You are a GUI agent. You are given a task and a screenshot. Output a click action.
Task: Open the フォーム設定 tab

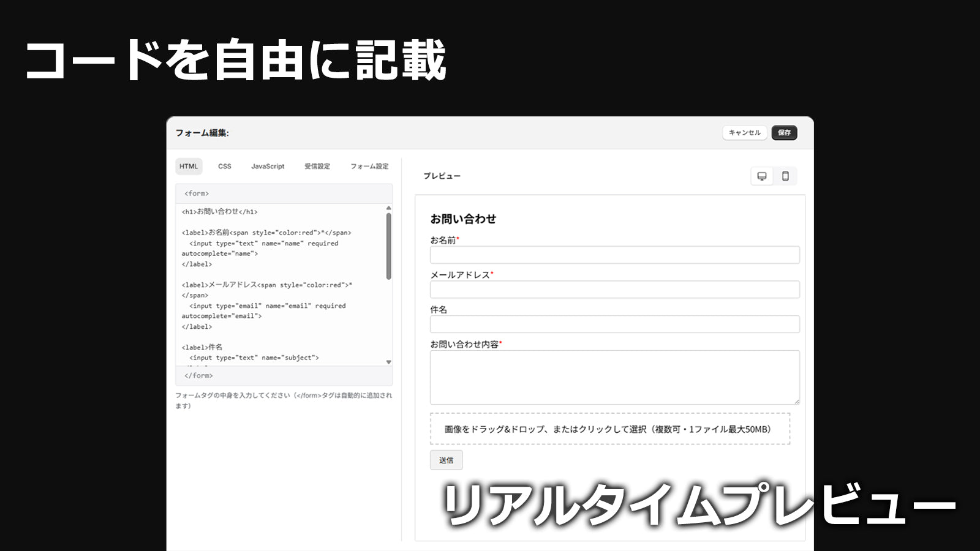point(369,166)
